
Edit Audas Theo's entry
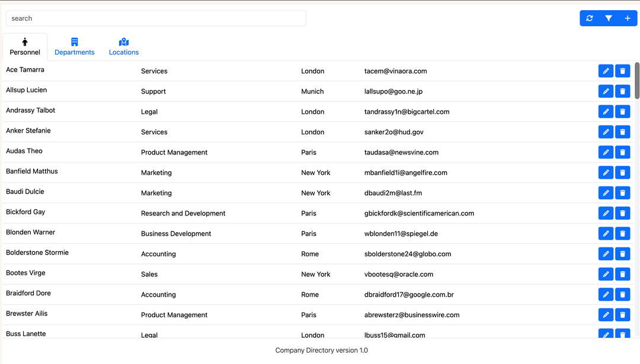[x=606, y=153]
